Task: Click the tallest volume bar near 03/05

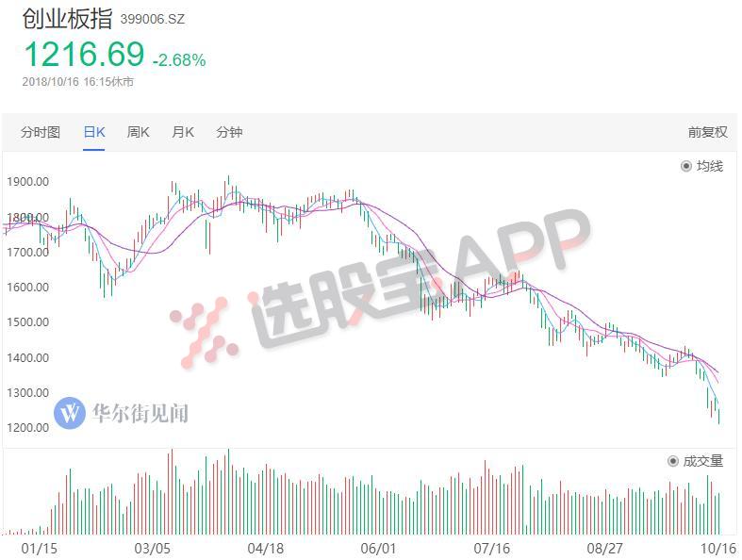Action: pyautogui.click(x=172, y=491)
